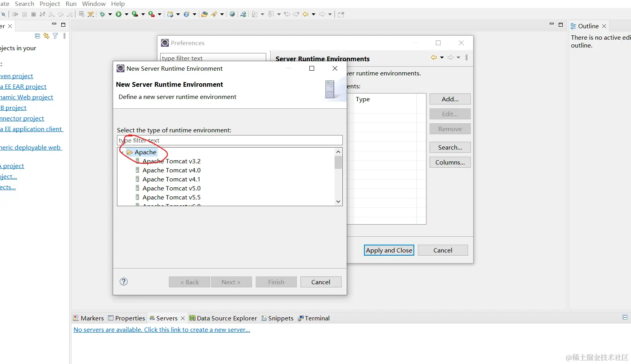Viewport: 631px width, 364px height.
Task: Click Cancel in Preferences window
Action: (x=443, y=250)
